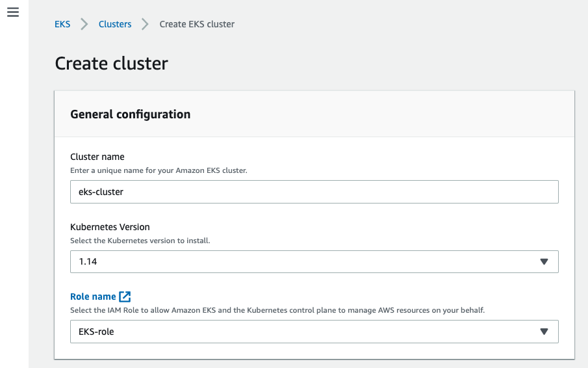Image resolution: width=588 pixels, height=368 pixels.
Task: Click the 'Select the IAM Role' description text
Action: click(277, 310)
